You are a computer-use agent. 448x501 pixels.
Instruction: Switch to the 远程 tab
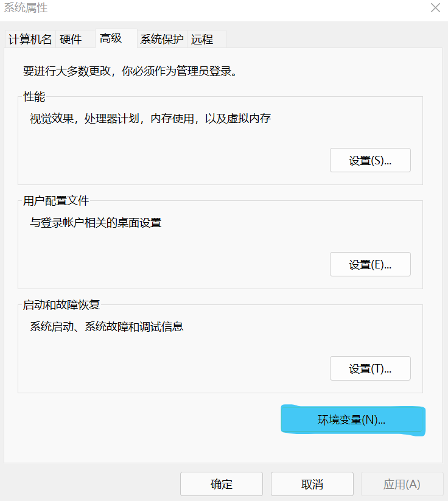[x=202, y=40]
